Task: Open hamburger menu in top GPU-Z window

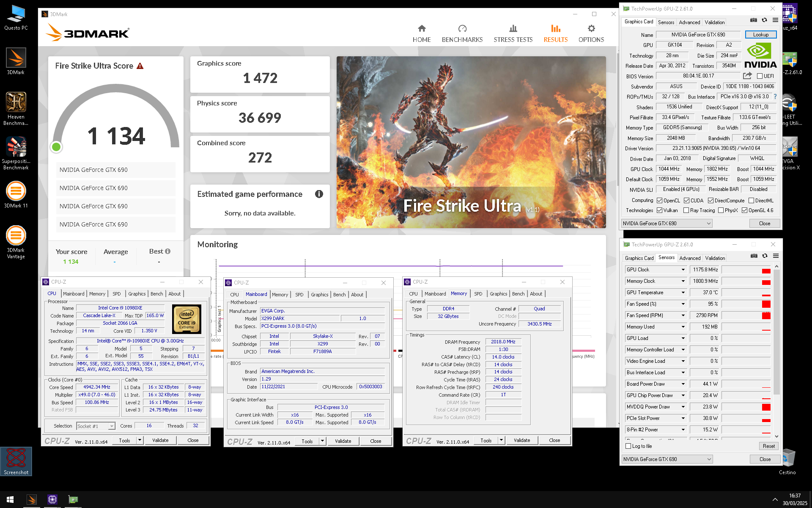Action: click(x=775, y=20)
